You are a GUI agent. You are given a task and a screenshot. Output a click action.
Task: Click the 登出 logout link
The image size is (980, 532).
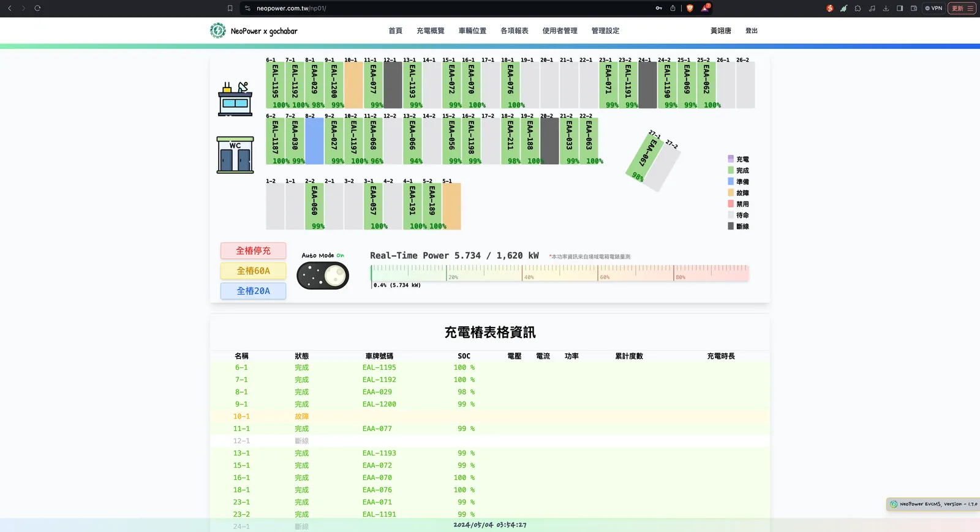[752, 31]
